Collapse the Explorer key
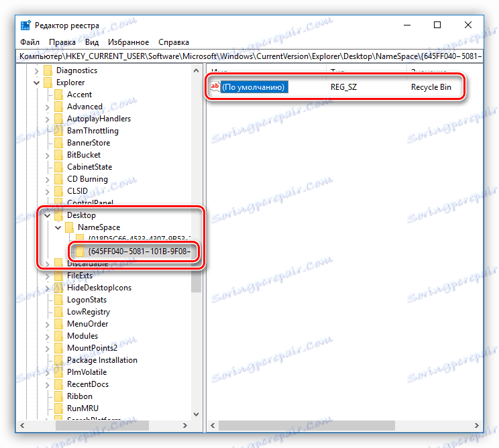Image resolution: width=499 pixels, height=448 pixels. coord(37,82)
